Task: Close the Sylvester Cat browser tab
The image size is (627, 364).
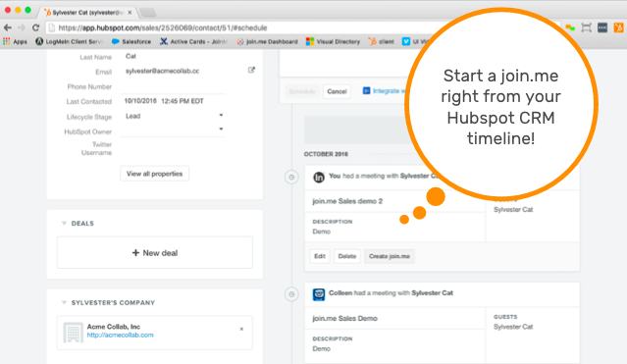Action: point(130,13)
